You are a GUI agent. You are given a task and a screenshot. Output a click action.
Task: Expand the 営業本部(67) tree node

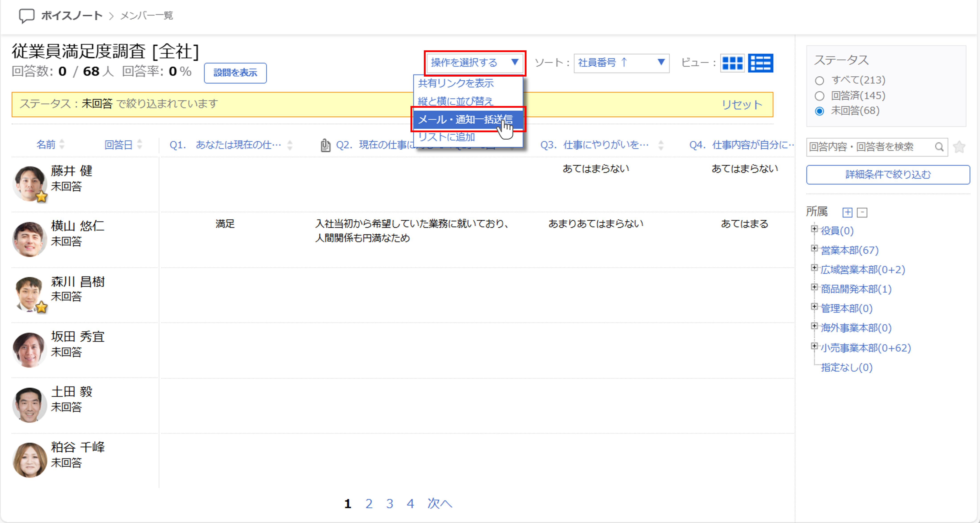click(814, 248)
